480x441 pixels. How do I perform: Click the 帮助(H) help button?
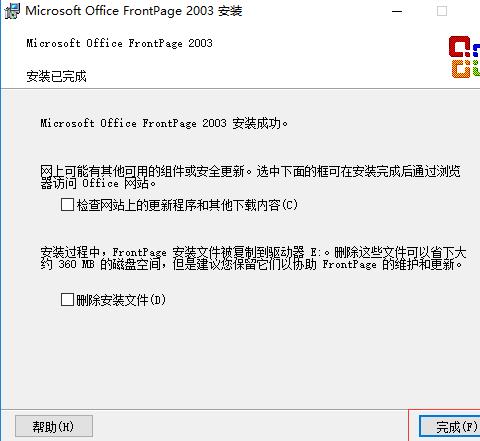point(54,426)
